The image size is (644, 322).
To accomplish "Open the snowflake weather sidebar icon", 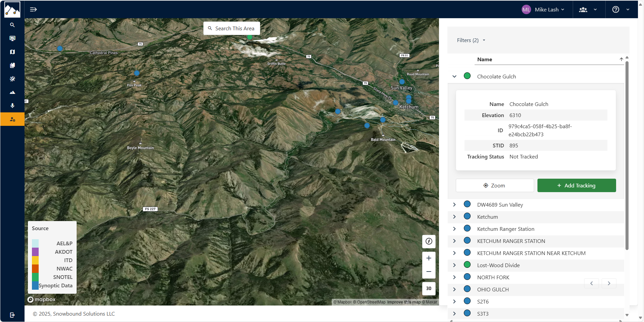I will (12, 79).
